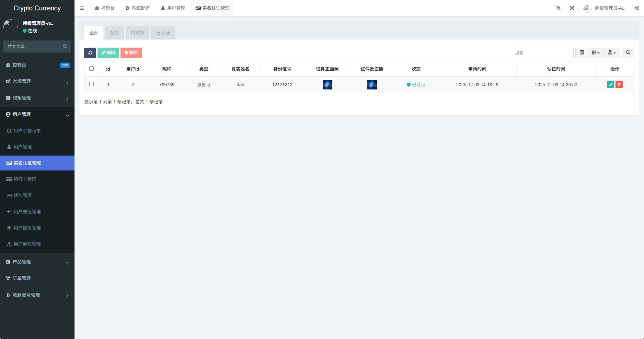Viewport: 644px width, 339px height.
Task: Click the green edit pencil in 操作 column
Action: tap(611, 84)
